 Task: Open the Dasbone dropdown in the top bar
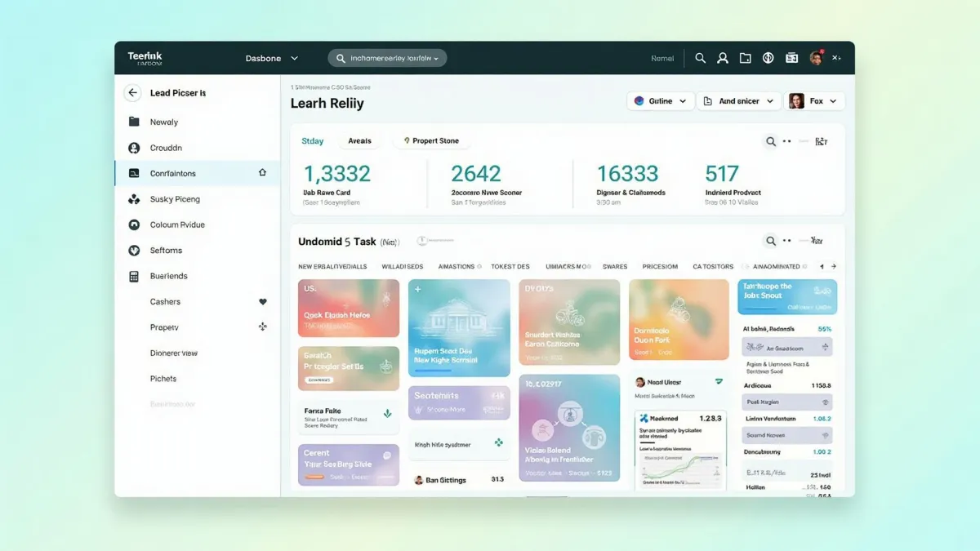272,58
